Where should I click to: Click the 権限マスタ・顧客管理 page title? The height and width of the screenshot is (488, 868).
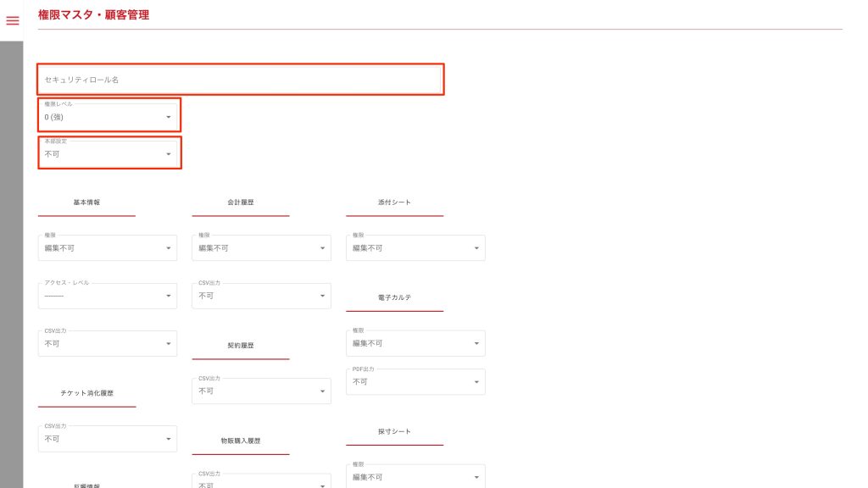(94, 14)
